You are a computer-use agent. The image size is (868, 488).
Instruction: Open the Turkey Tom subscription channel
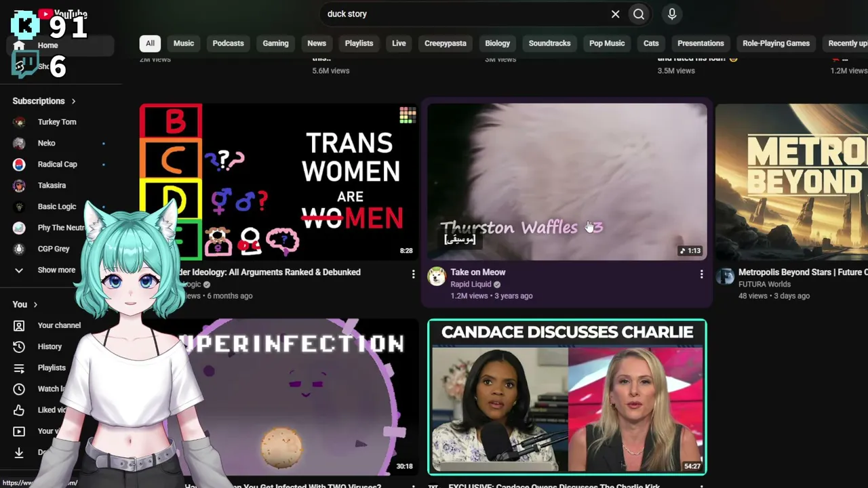click(57, 122)
